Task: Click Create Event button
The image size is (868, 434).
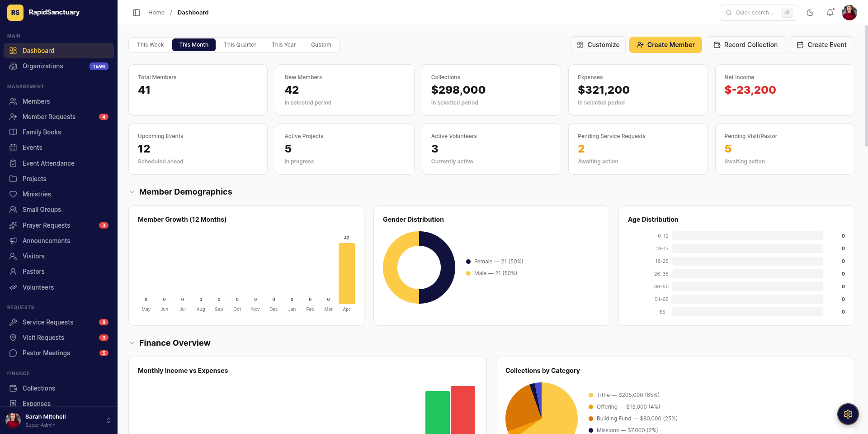Action: [821, 45]
